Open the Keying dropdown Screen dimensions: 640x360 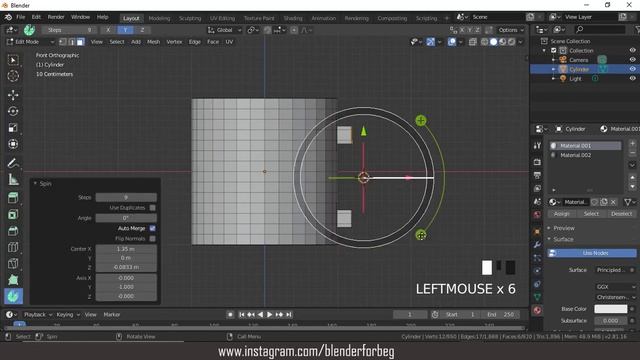[x=67, y=315]
